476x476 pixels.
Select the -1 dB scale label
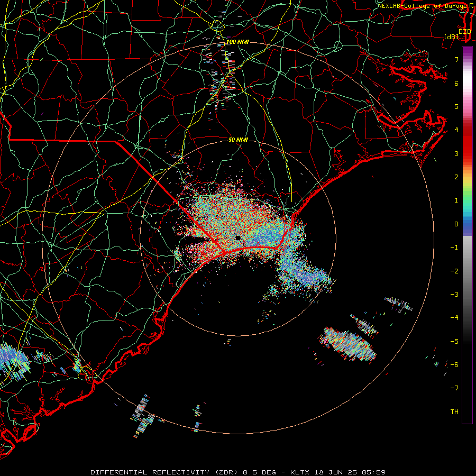pos(454,248)
